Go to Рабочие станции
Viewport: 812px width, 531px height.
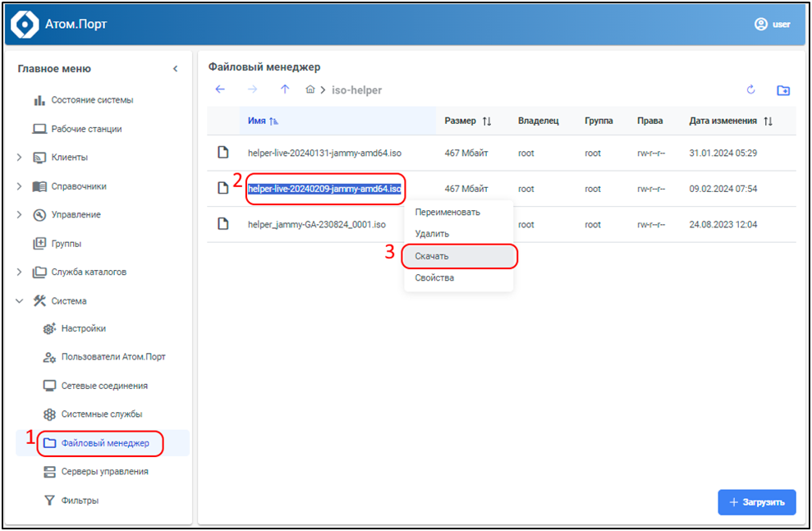click(x=86, y=129)
